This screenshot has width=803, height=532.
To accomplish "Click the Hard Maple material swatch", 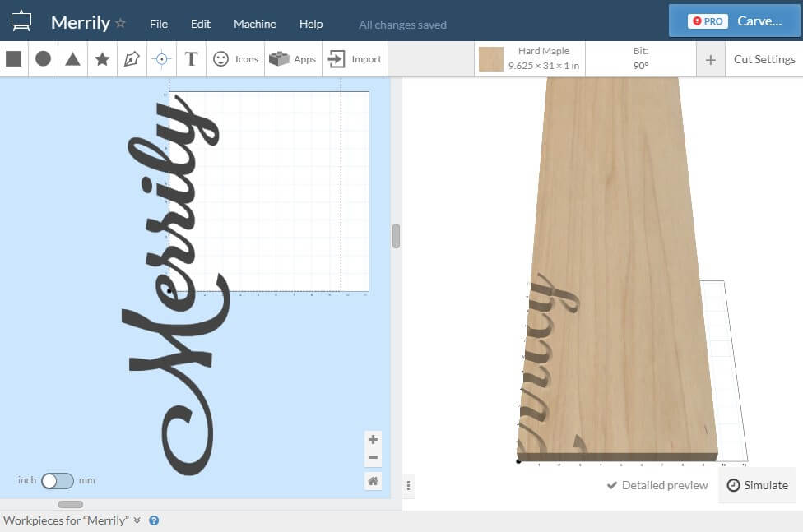I will (490, 59).
